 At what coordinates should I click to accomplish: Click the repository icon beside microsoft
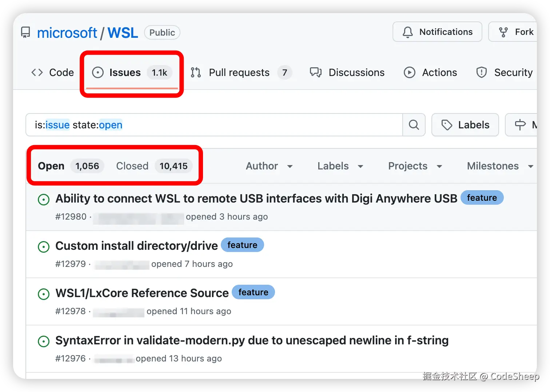tap(25, 33)
